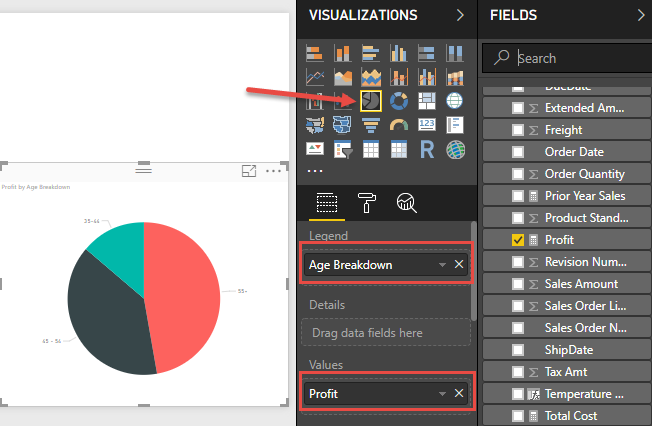Choose the R script visual
This screenshot has width=652, height=426.
pos(427,150)
